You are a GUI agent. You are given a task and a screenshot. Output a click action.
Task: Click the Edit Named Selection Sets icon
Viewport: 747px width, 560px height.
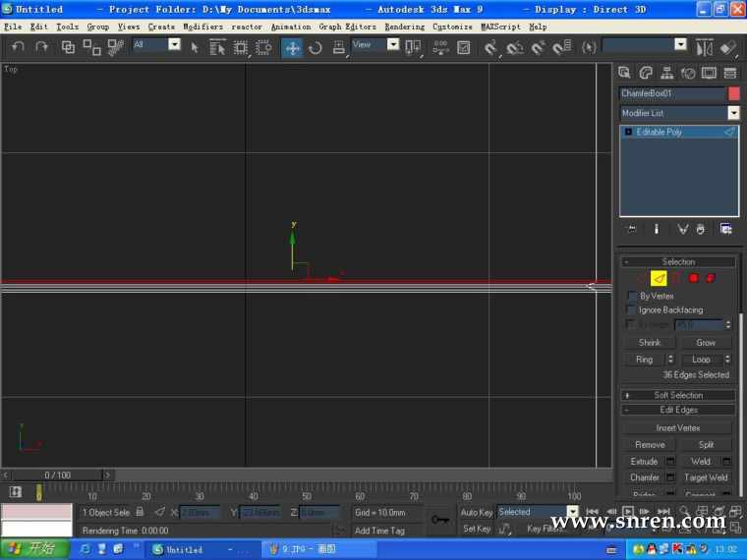pos(590,47)
